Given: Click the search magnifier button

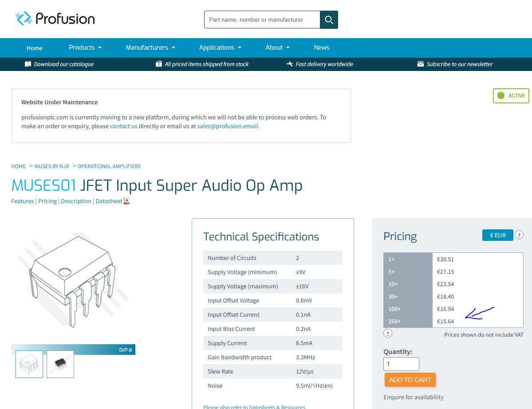Looking at the screenshot, I should (329, 20).
